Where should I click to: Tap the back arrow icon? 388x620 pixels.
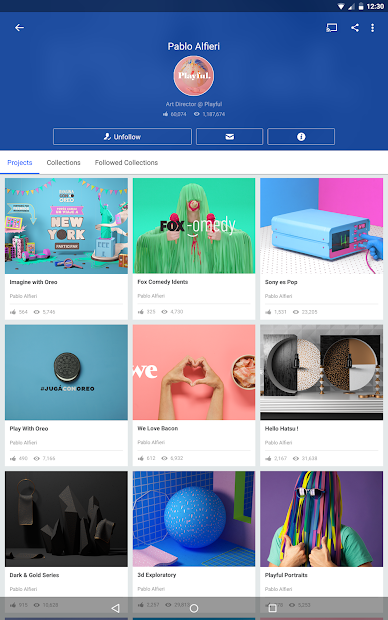19,28
